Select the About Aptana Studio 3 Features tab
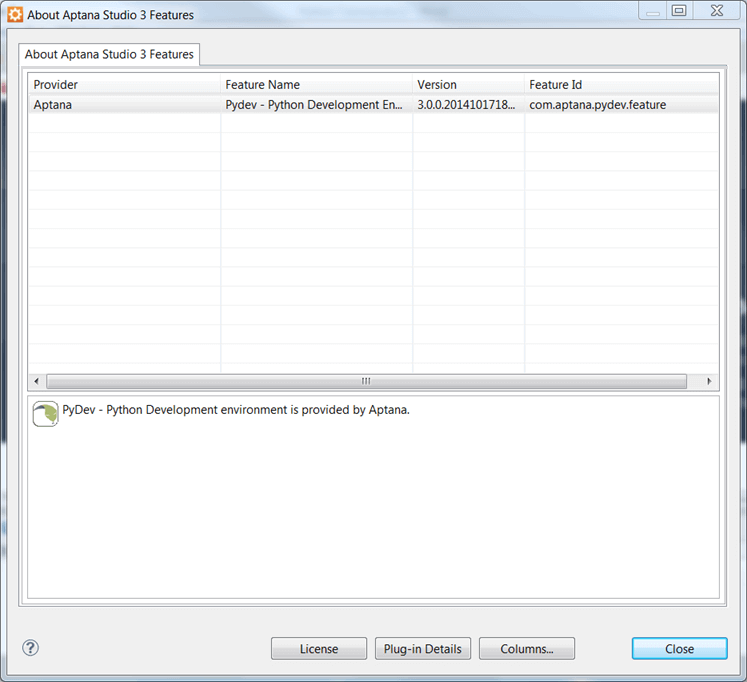Screen dimensions: 747x682 [x=110, y=54]
